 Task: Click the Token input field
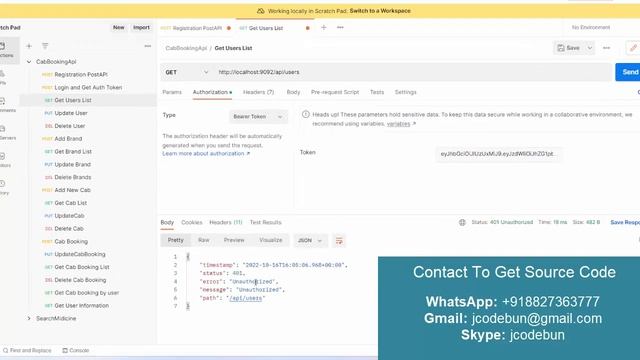pyautogui.click(x=498, y=154)
